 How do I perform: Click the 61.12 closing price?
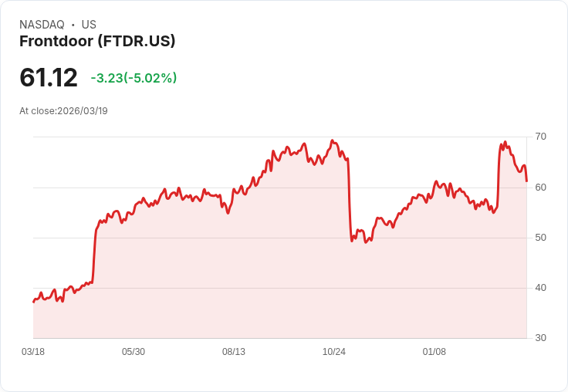(49, 78)
